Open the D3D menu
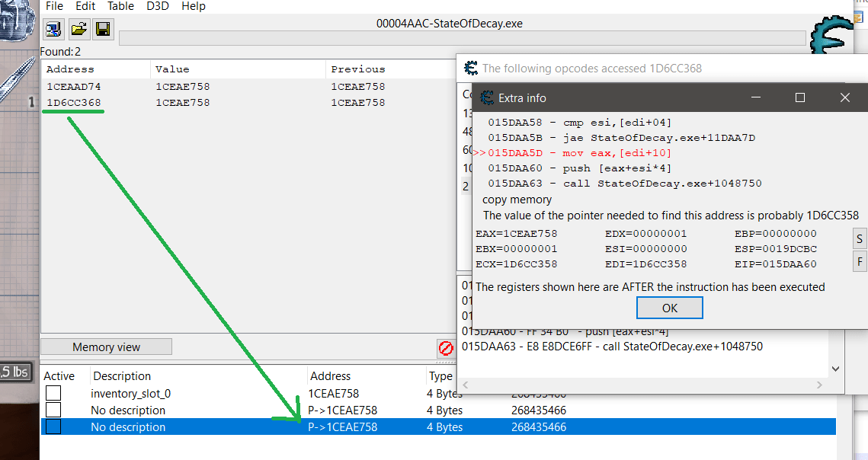This screenshot has height=460, width=868. [158, 6]
